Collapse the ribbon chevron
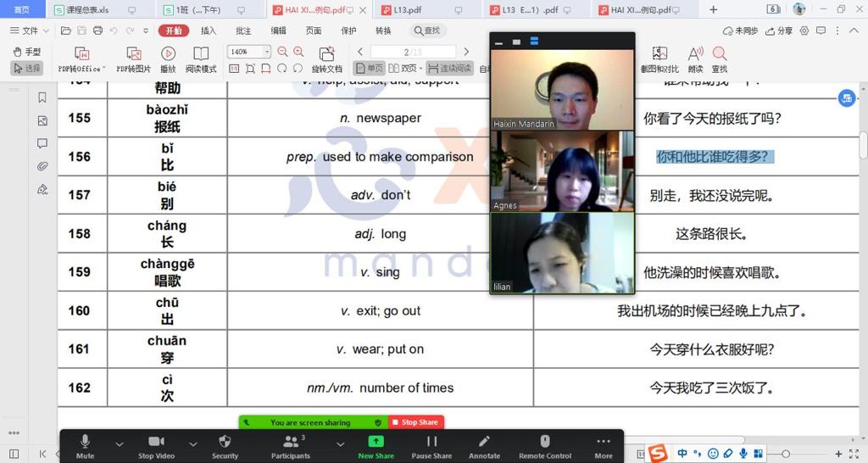Image resolution: width=868 pixels, height=463 pixels. tap(854, 31)
